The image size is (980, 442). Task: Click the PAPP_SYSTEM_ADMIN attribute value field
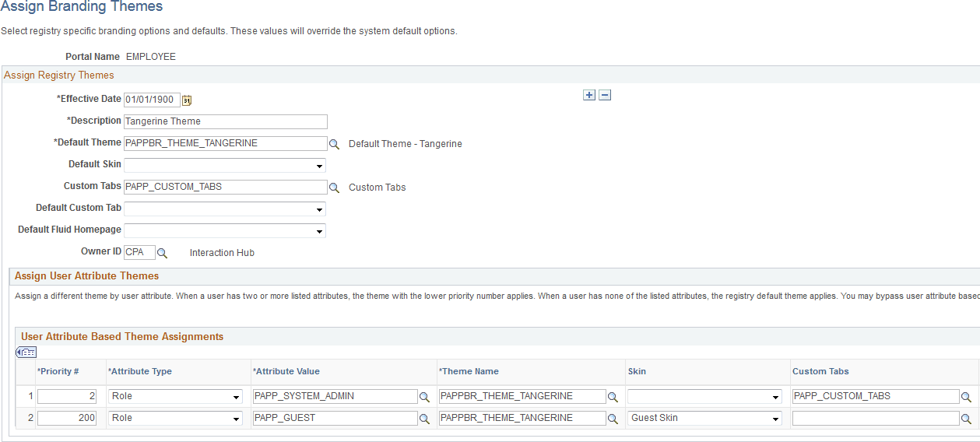click(335, 396)
